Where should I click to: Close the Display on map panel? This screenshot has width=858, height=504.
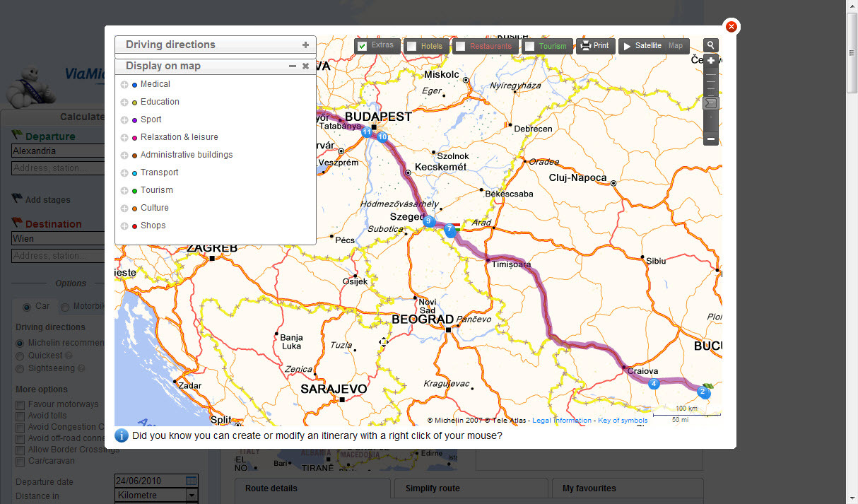[x=306, y=66]
